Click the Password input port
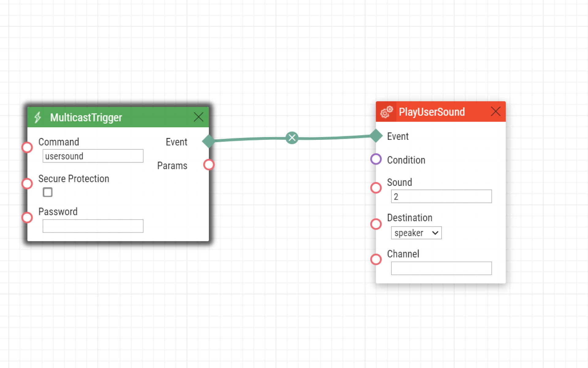Viewport: 588px width, 368px height. click(27, 217)
